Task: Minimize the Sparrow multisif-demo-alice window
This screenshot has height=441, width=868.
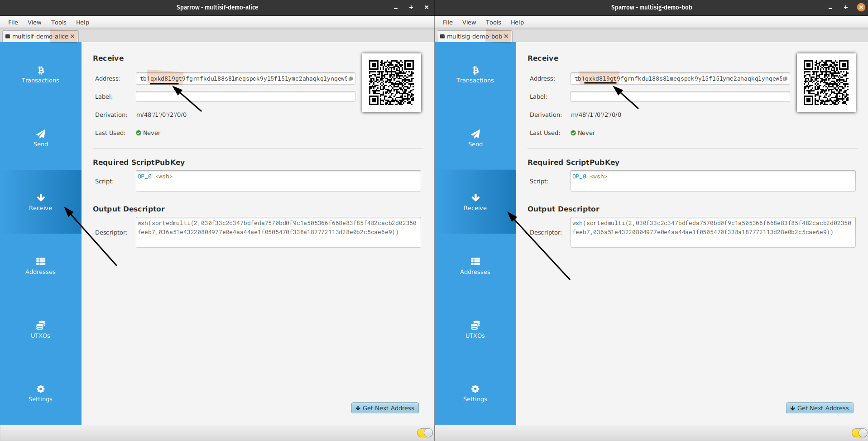Action: [x=396, y=8]
